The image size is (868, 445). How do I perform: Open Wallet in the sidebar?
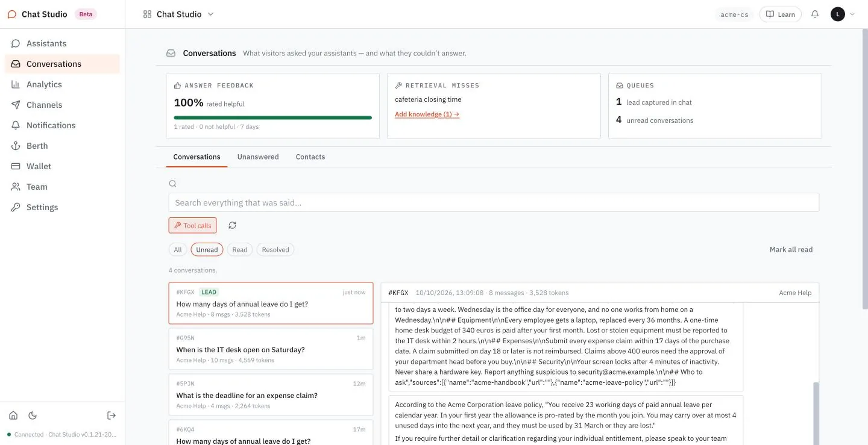62,166
